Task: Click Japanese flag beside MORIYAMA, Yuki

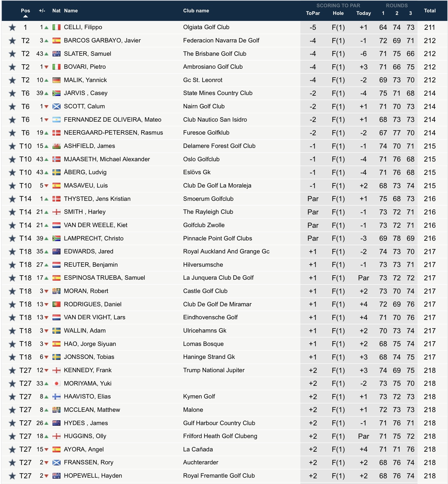Action: coord(56,384)
